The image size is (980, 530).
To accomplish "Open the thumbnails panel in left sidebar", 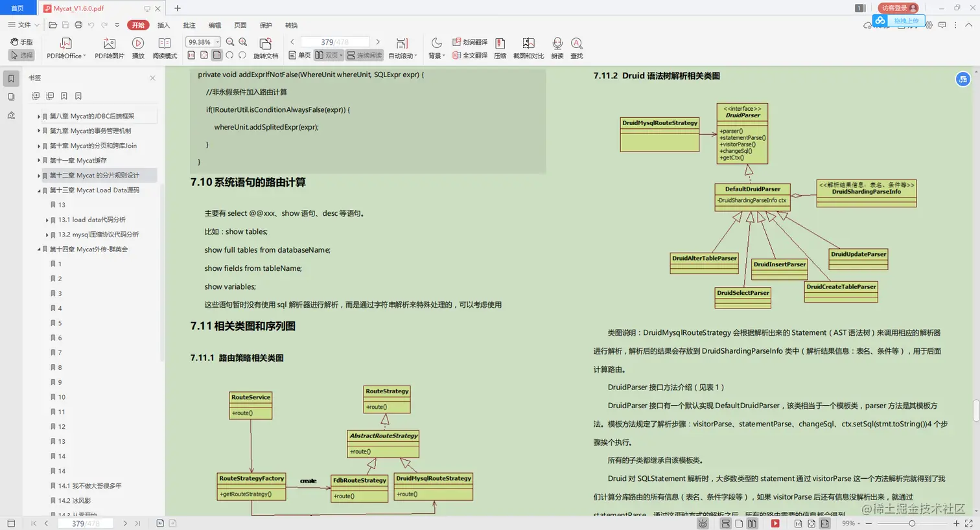I will (11, 97).
